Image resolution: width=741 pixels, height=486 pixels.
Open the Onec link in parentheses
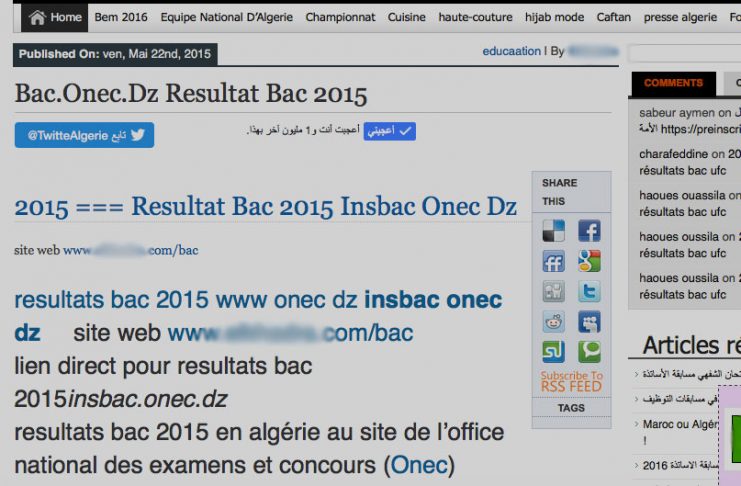[419, 465]
